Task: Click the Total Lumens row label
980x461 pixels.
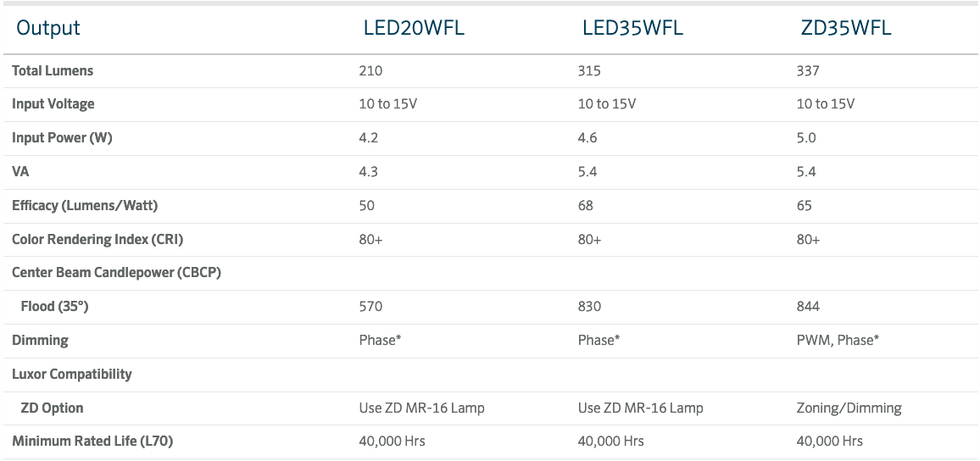Action: point(53,71)
